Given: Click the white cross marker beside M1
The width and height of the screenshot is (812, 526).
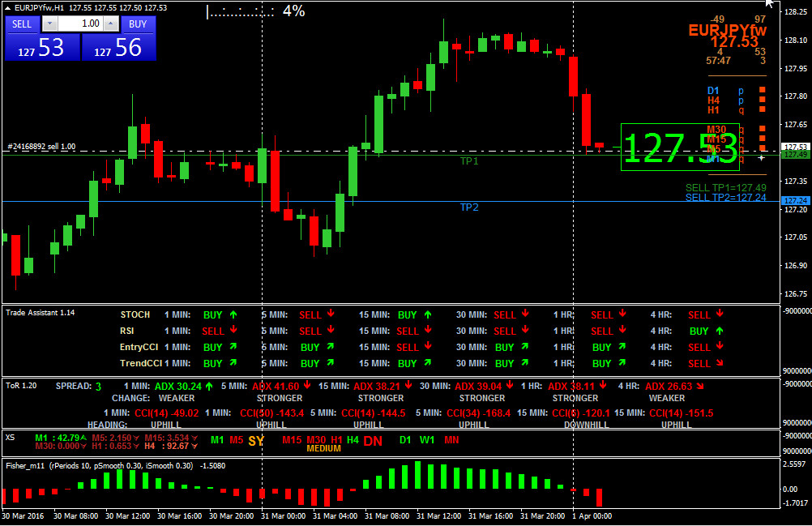Looking at the screenshot, I should pos(761,157).
